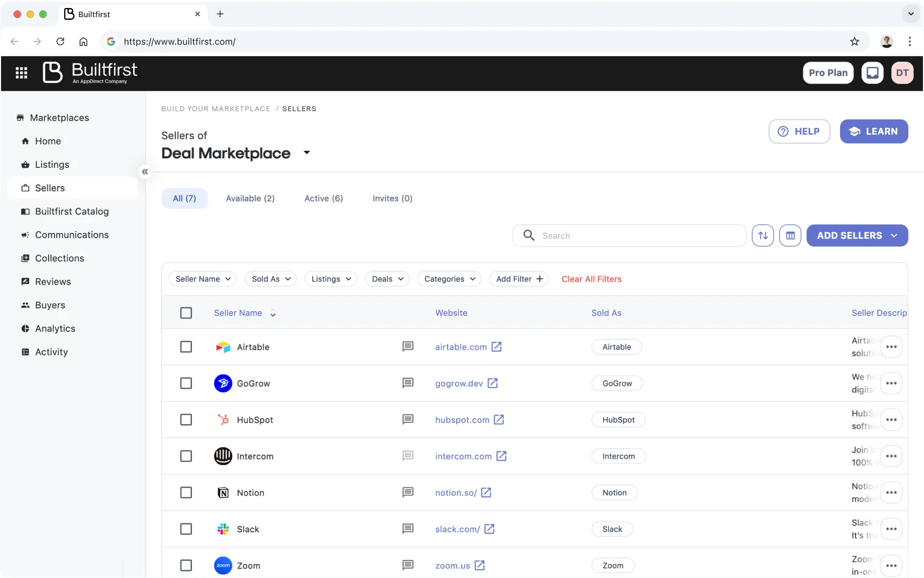Image resolution: width=924 pixels, height=578 pixels.
Task: Click the GoGrow seller logo
Action: point(223,383)
